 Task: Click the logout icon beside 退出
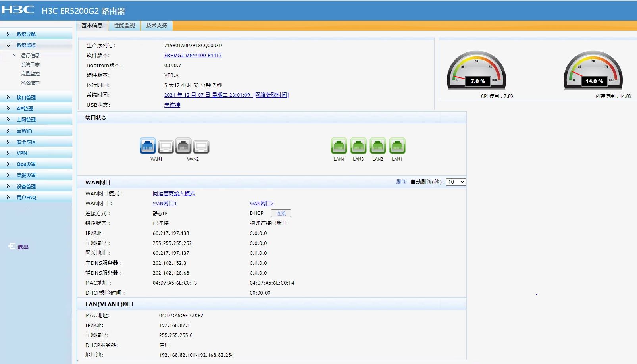tap(12, 246)
